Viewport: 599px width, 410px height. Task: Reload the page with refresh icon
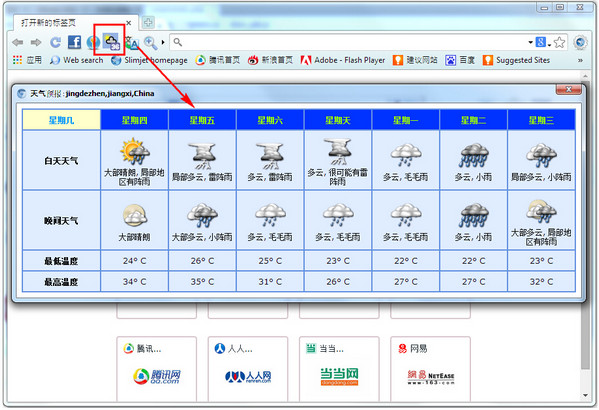[55, 42]
